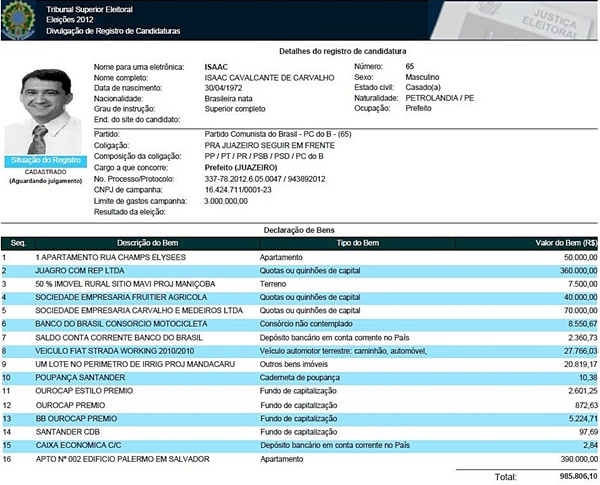Click the Declaração de Bens section title

299,228
